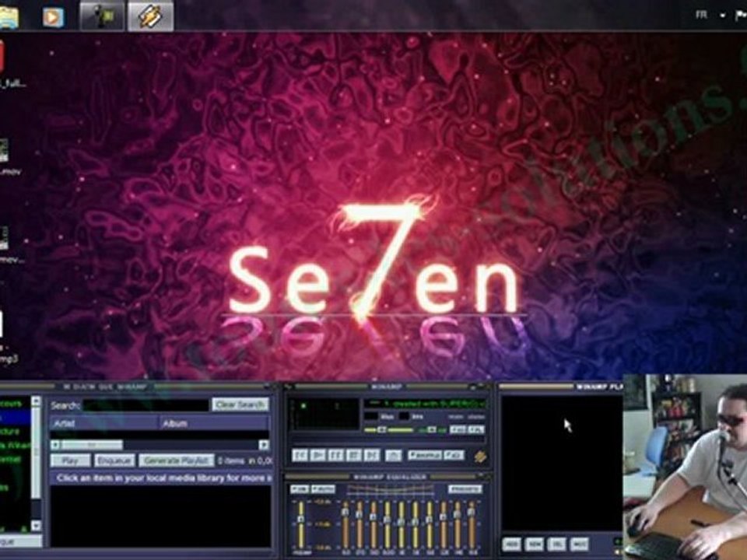Image resolution: width=747 pixels, height=560 pixels.
Task: Click the 16K equalizer band slider
Action: tap(472, 525)
